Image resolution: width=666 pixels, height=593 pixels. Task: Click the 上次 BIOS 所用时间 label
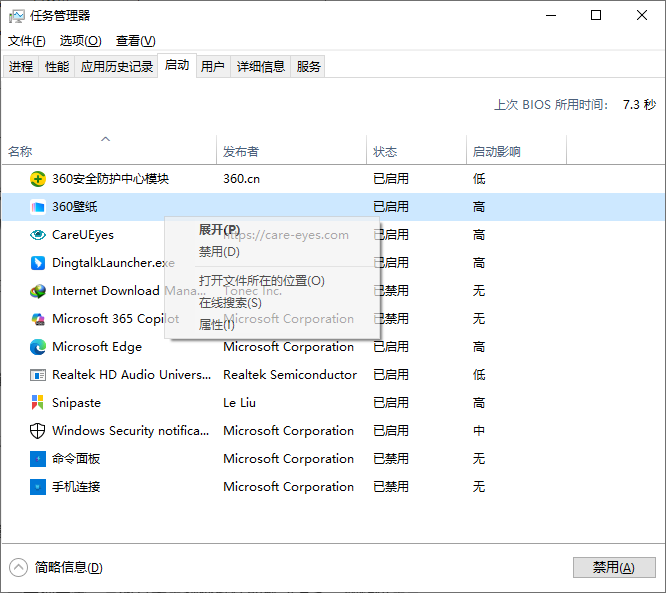point(551,104)
